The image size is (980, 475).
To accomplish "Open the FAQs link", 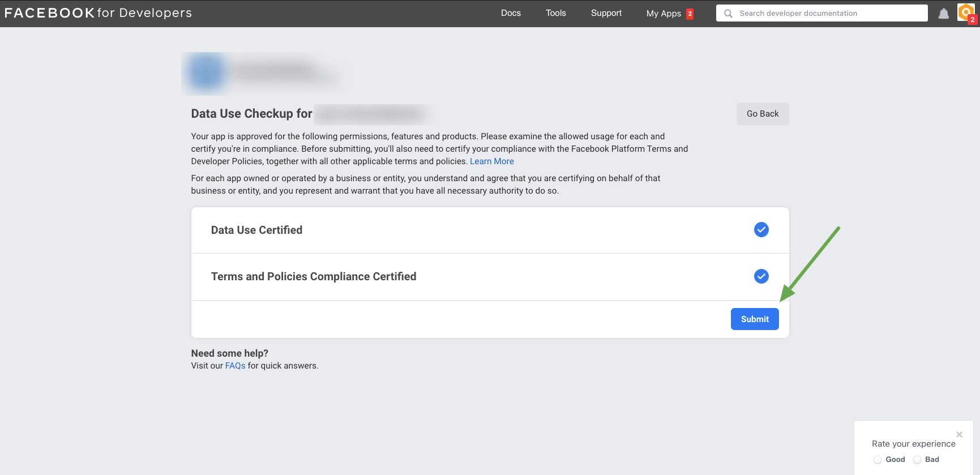I will [x=235, y=366].
